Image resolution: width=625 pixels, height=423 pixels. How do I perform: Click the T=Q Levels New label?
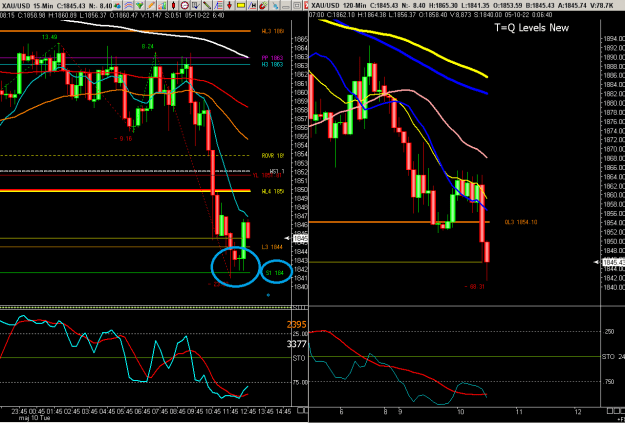click(x=532, y=28)
